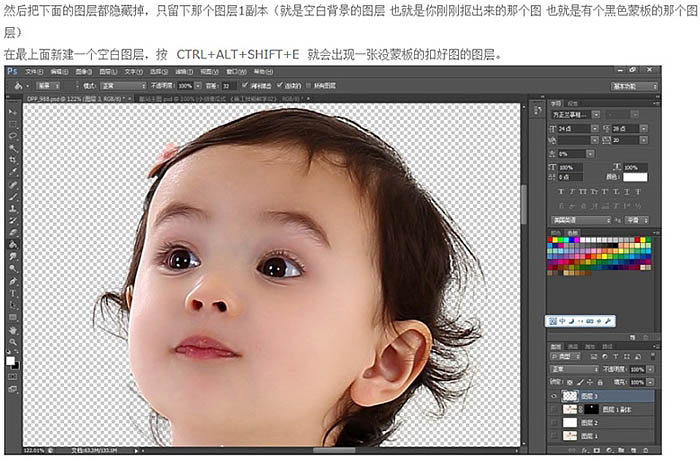Click the delete layer trash icon
Screen dimensions: 700x460
646,450
